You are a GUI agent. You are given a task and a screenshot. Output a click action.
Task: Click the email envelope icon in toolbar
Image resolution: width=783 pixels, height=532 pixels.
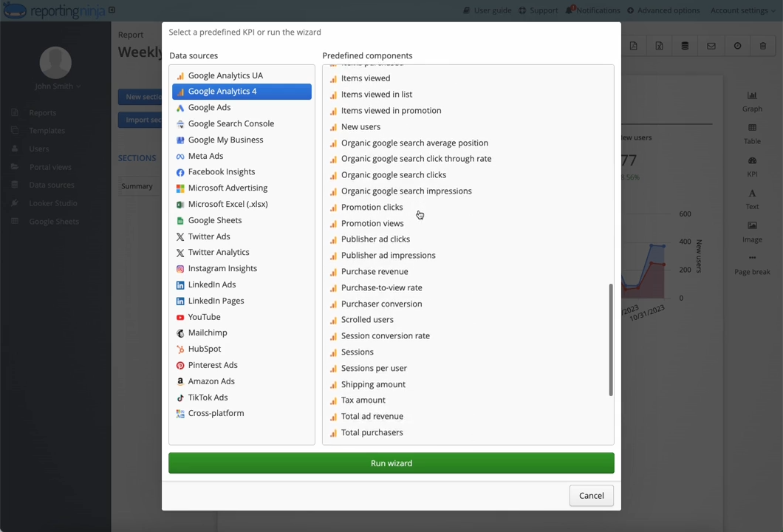[x=711, y=46]
